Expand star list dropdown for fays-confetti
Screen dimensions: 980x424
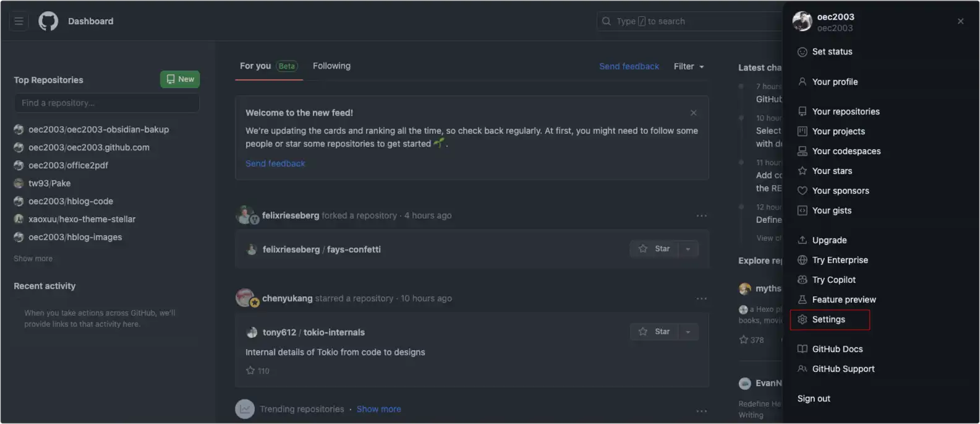coord(688,249)
